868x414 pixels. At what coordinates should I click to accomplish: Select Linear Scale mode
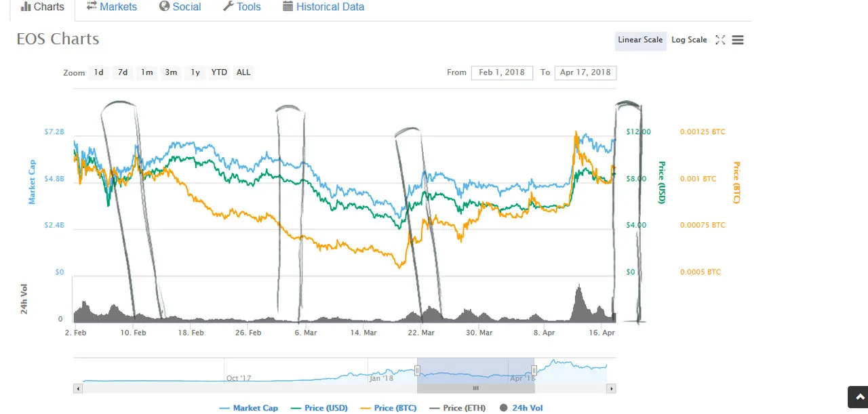[x=640, y=40]
